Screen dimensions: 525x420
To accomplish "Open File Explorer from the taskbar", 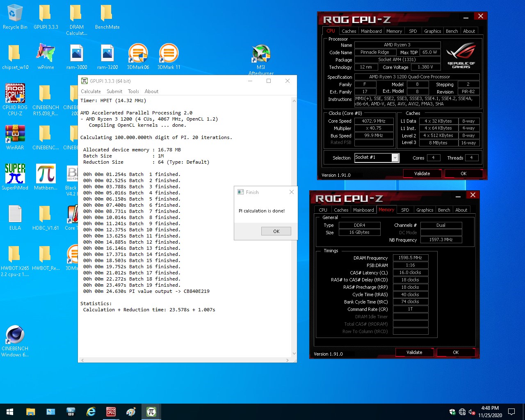I will pos(30,412).
